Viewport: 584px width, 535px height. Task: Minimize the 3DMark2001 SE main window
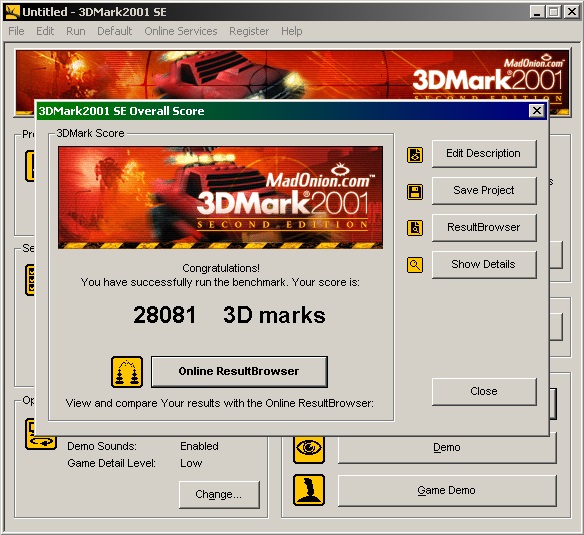(x=537, y=12)
